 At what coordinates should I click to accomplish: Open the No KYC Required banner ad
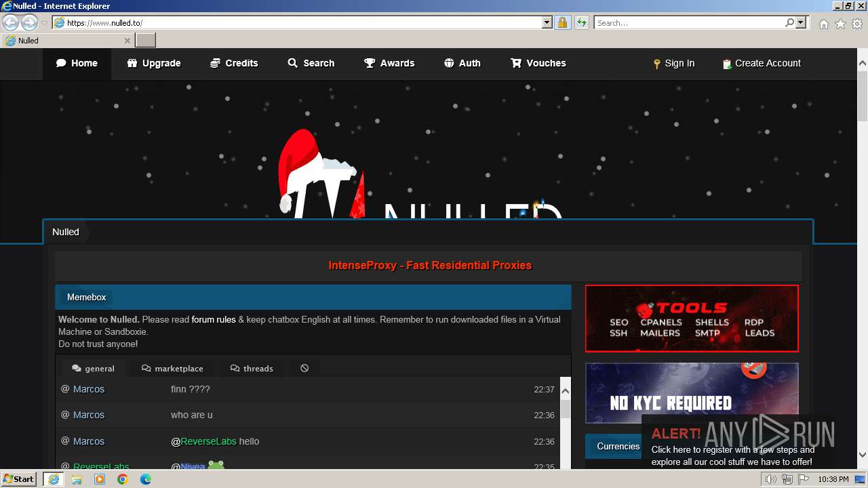coord(692,392)
